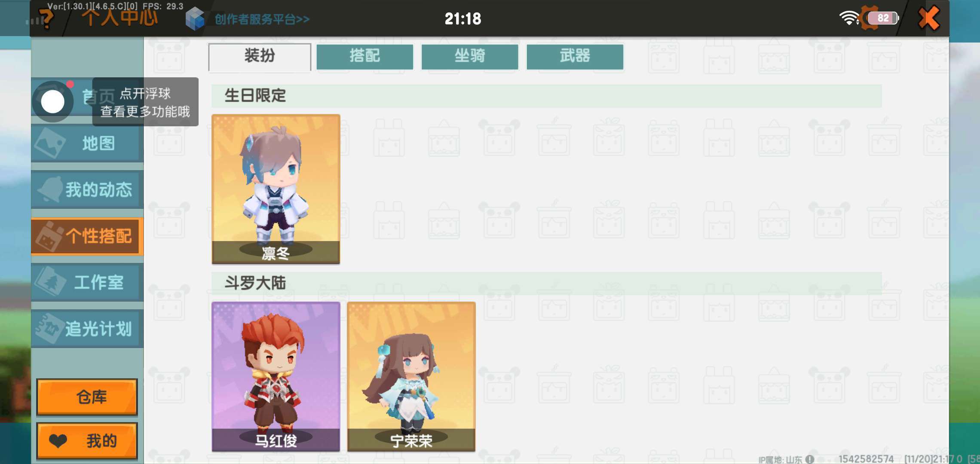Click the question mark help icon

[46, 19]
